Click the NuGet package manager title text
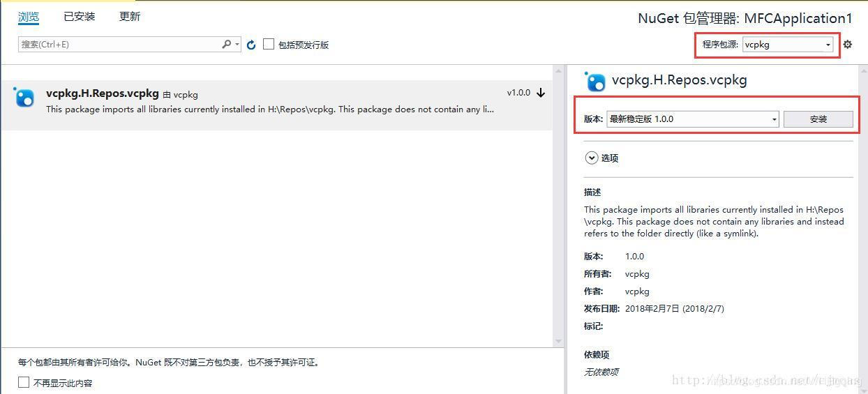Screen dimensions: 868x394 (745, 18)
